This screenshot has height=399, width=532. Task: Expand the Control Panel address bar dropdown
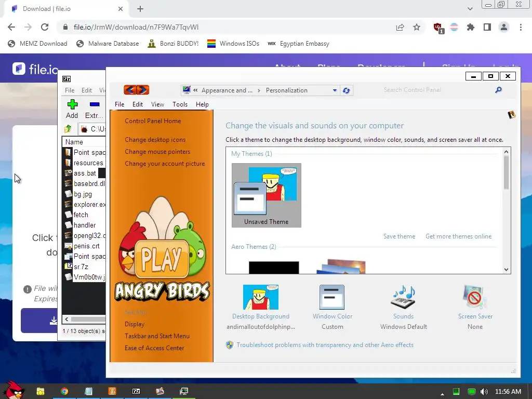point(335,90)
